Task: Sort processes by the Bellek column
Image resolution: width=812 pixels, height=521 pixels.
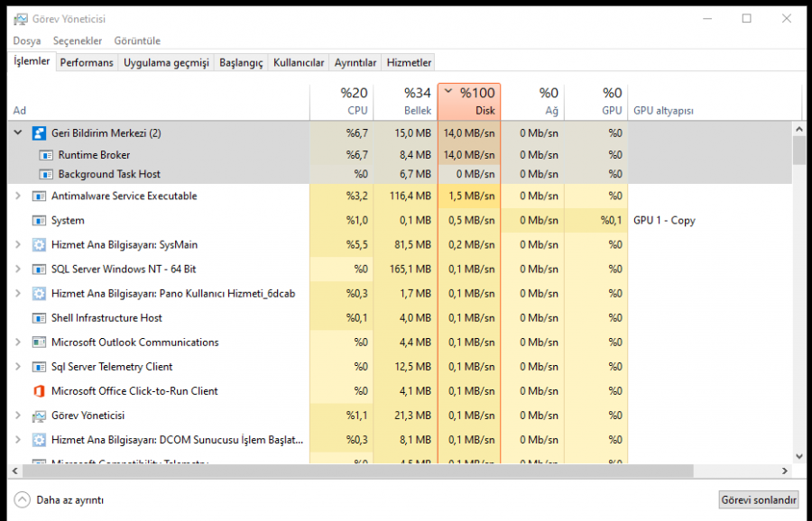Action: pos(405,102)
